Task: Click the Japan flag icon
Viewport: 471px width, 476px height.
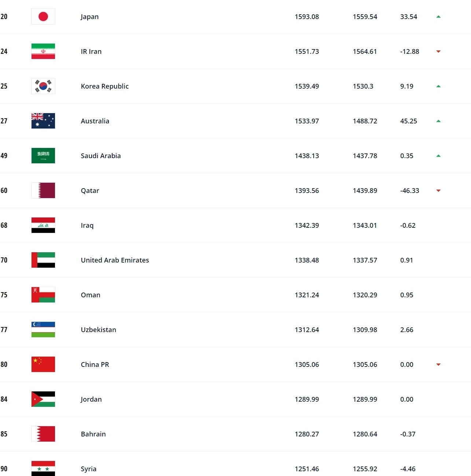Action: 43,16
